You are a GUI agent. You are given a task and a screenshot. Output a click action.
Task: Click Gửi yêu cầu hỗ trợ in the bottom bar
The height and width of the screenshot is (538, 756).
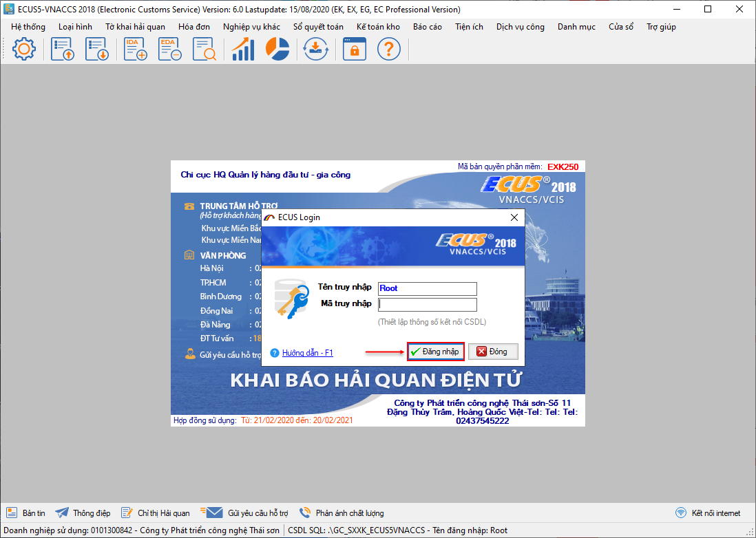click(x=244, y=513)
